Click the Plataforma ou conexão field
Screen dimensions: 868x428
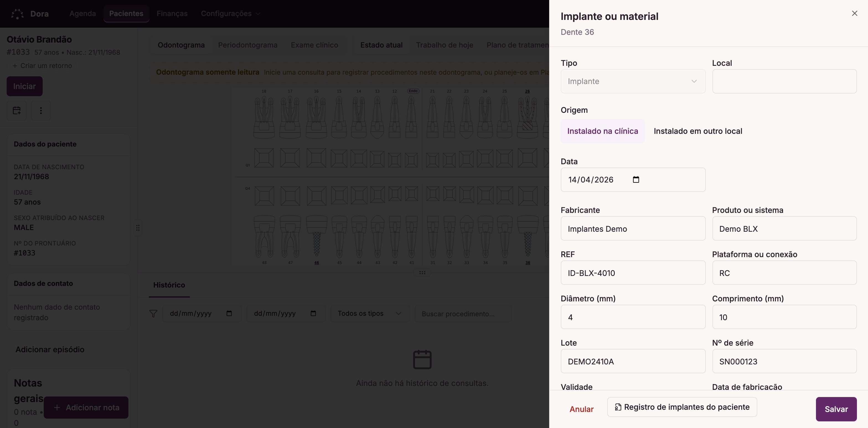(x=784, y=273)
